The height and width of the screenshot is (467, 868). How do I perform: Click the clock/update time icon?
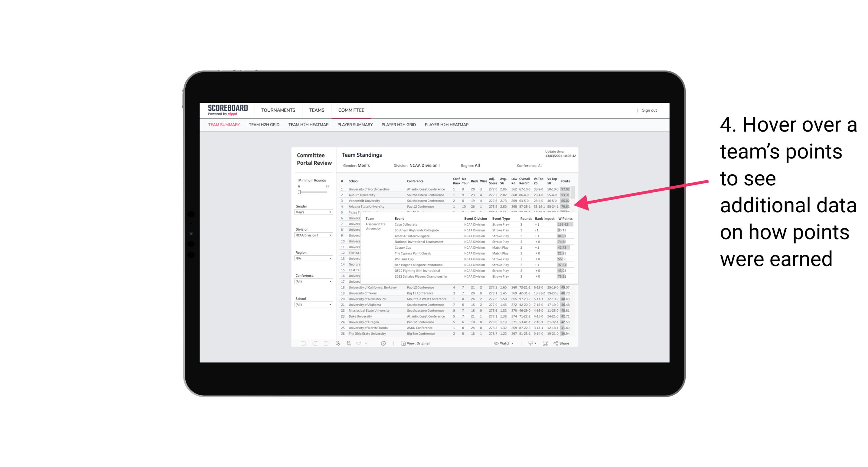pos(383,343)
